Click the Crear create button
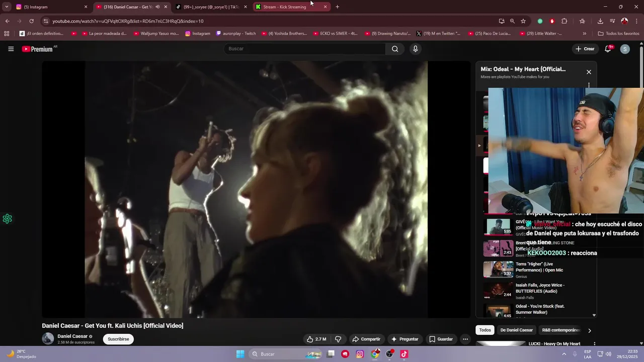This screenshot has height=362, width=644. click(x=585, y=49)
